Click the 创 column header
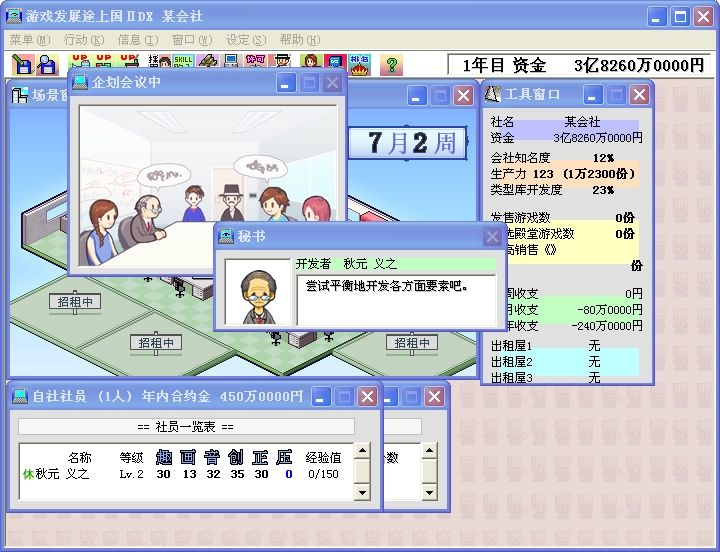720x552 pixels. tap(236, 457)
